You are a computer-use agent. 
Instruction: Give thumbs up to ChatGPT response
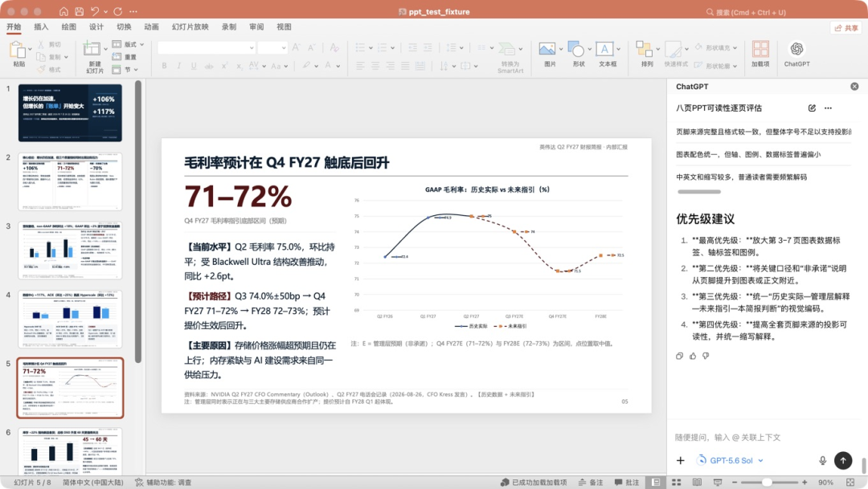(x=693, y=356)
